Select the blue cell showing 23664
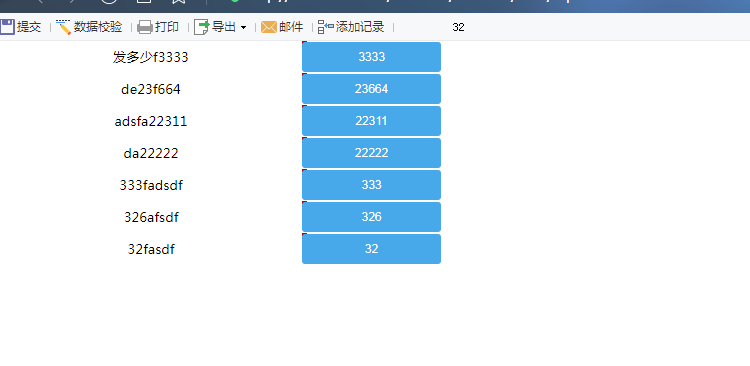The image size is (750, 366). coord(371,89)
